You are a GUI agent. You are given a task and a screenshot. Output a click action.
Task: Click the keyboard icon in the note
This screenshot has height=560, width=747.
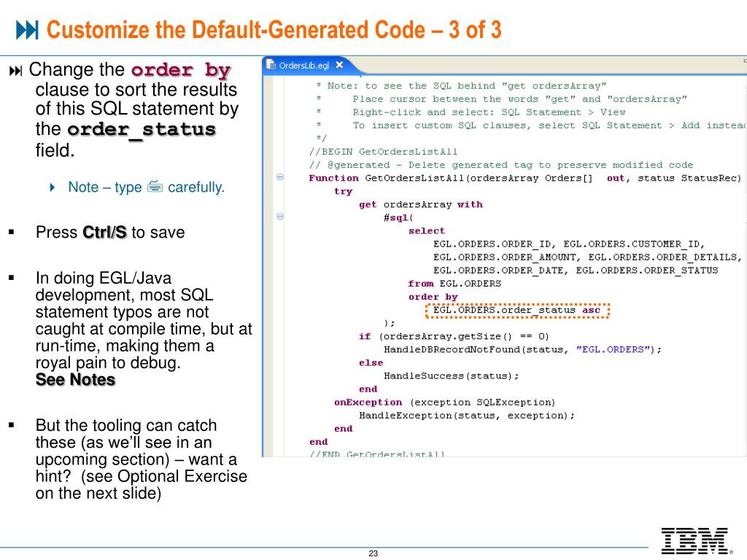point(155,186)
